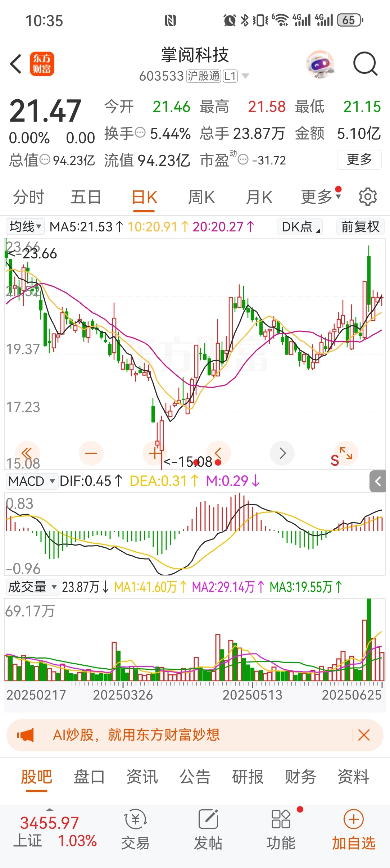This screenshot has width=390, height=868.
Task: Select the 日K chart tab
Action: pos(144,197)
